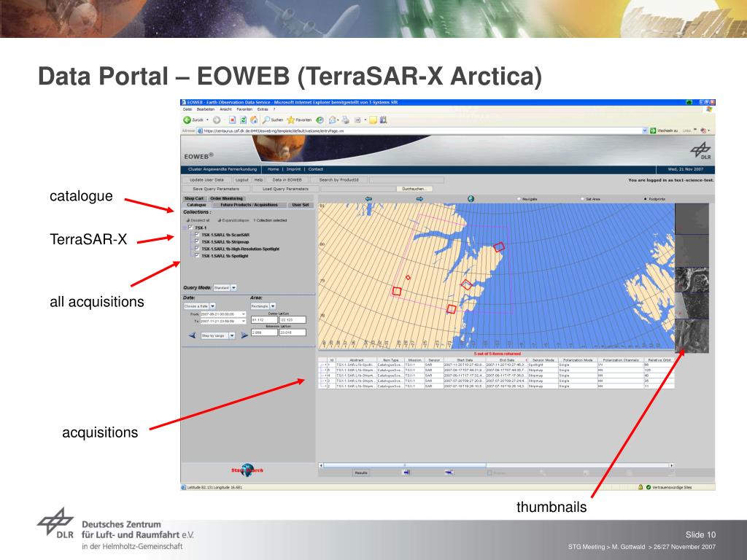
Task: Click Data in EOWEB button
Action: click(x=287, y=180)
